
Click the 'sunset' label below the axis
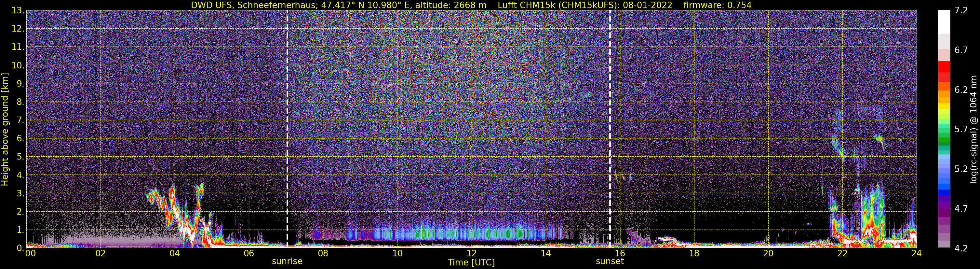coord(610,262)
